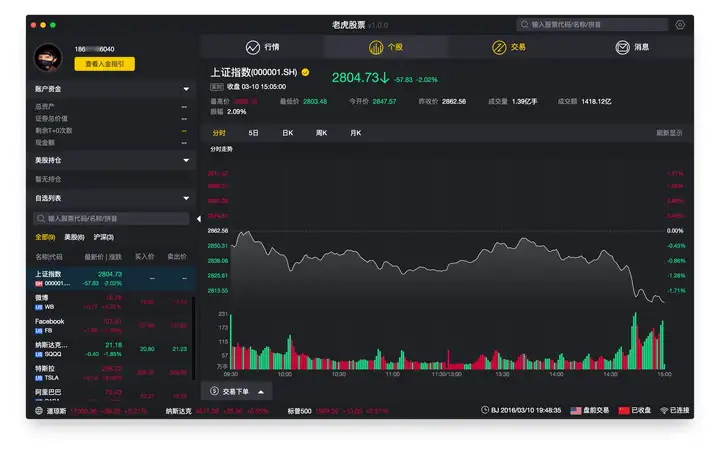Click the watchlist stock search field
Image resolution: width=720 pixels, height=456 pixels.
point(111,219)
